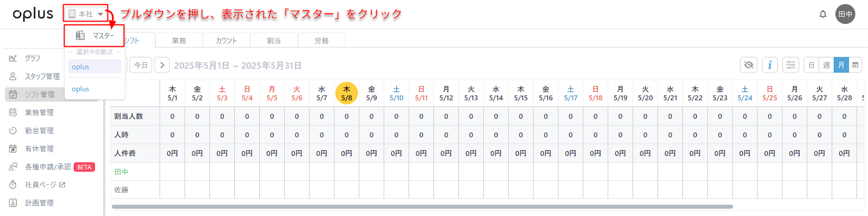Open 有休管理 calendar icon in sidebar
Image resolution: width=868 pixels, height=216 pixels.
13,148
